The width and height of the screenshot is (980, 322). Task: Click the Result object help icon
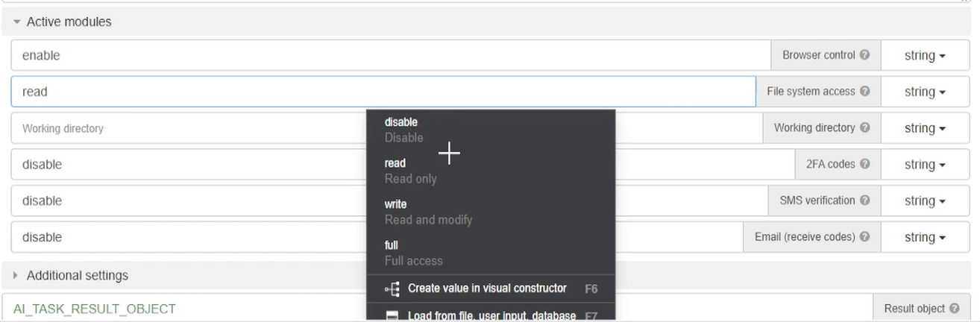click(x=954, y=309)
